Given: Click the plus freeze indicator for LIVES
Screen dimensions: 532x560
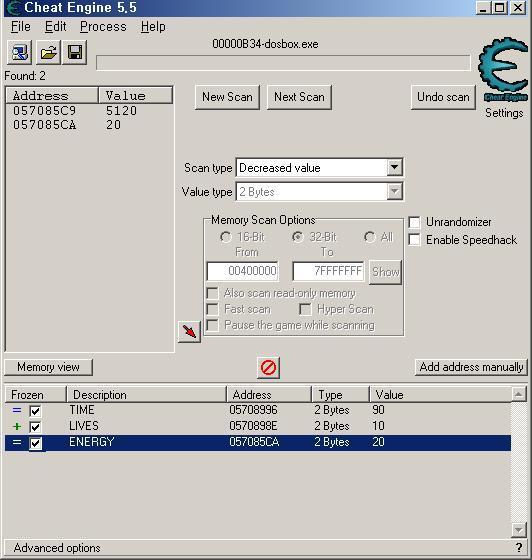Looking at the screenshot, I should pyautogui.click(x=17, y=426).
